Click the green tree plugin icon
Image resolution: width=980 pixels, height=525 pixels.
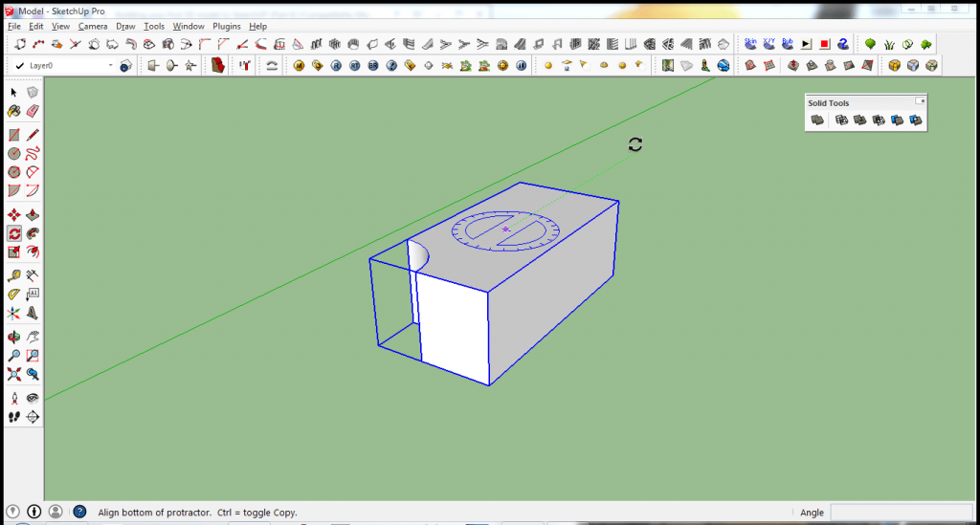[870, 44]
